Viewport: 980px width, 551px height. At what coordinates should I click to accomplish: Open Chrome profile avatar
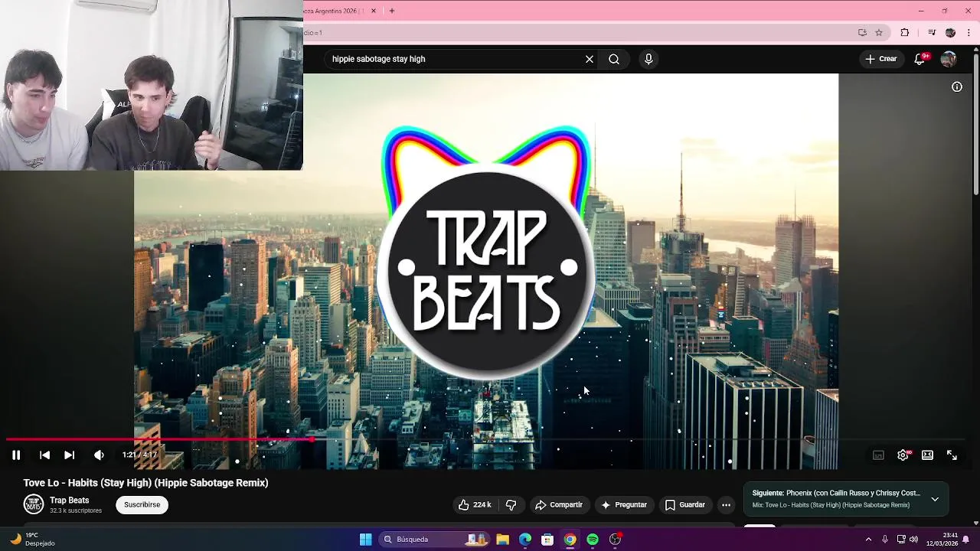point(950,33)
